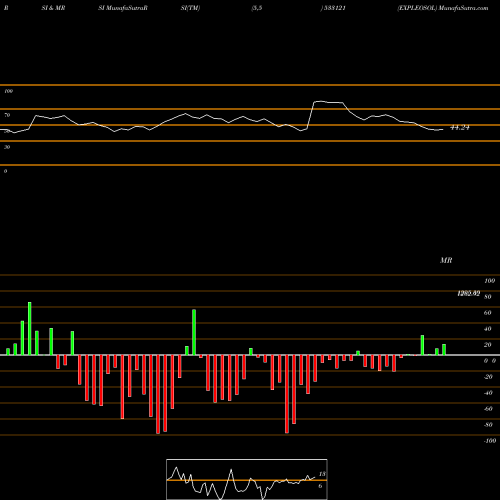Open the small thumbnail chart at the bottom

(247, 479)
